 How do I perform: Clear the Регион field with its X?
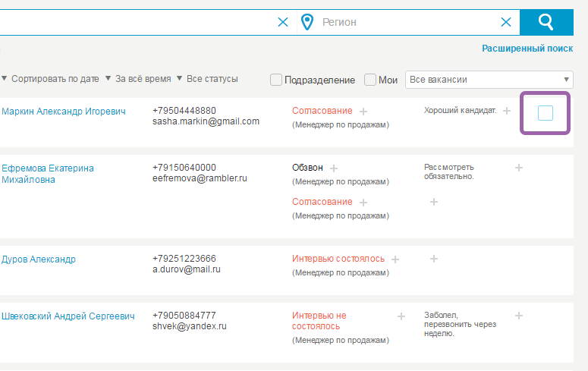tap(506, 22)
